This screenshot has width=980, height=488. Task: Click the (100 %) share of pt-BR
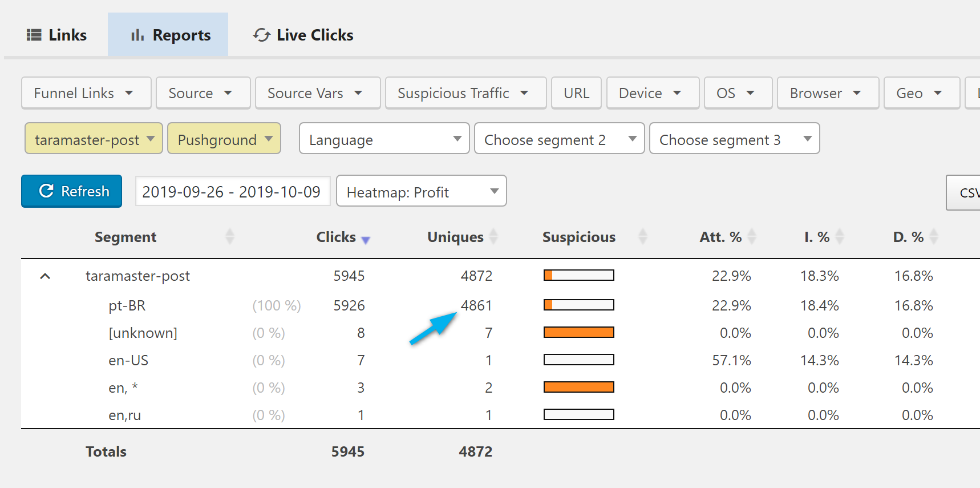pyautogui.click(x=277, y=306)
